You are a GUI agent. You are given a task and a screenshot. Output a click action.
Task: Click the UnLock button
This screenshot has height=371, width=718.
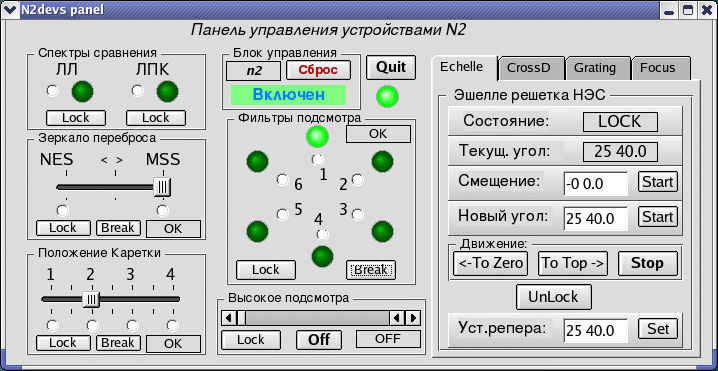coord(553,297)
